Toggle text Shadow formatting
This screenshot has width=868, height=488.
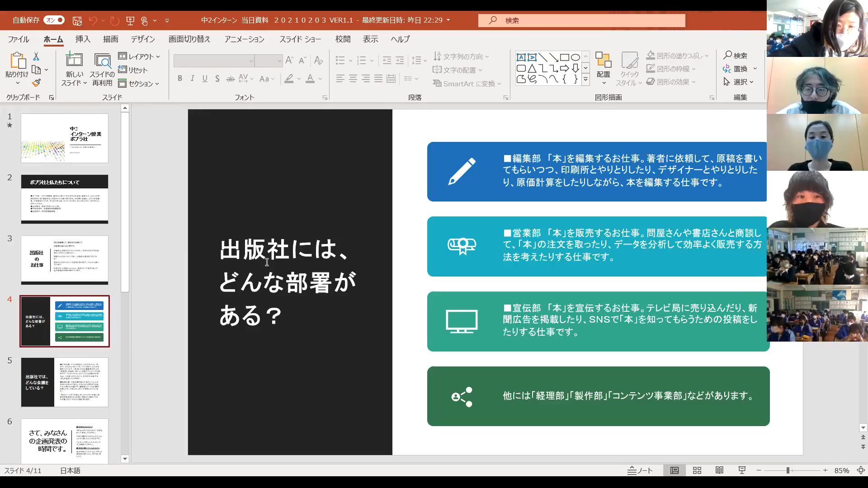(x=217, y=79)
